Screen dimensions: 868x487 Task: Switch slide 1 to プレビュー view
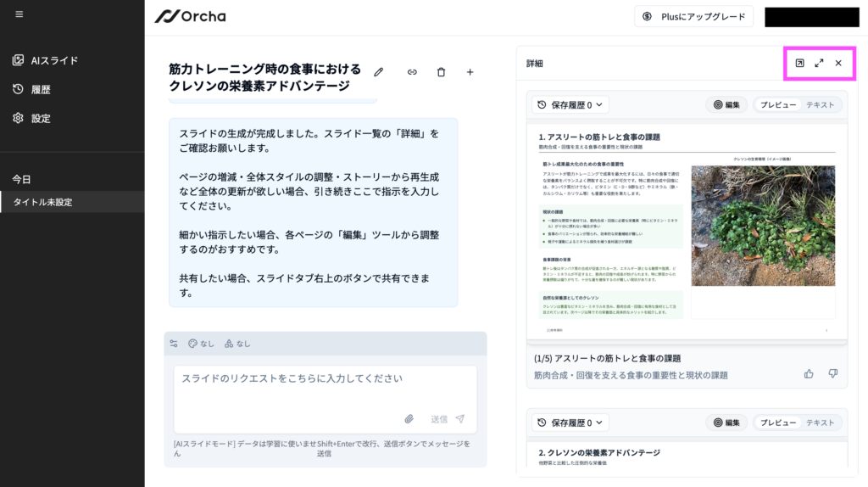point(778,104)
